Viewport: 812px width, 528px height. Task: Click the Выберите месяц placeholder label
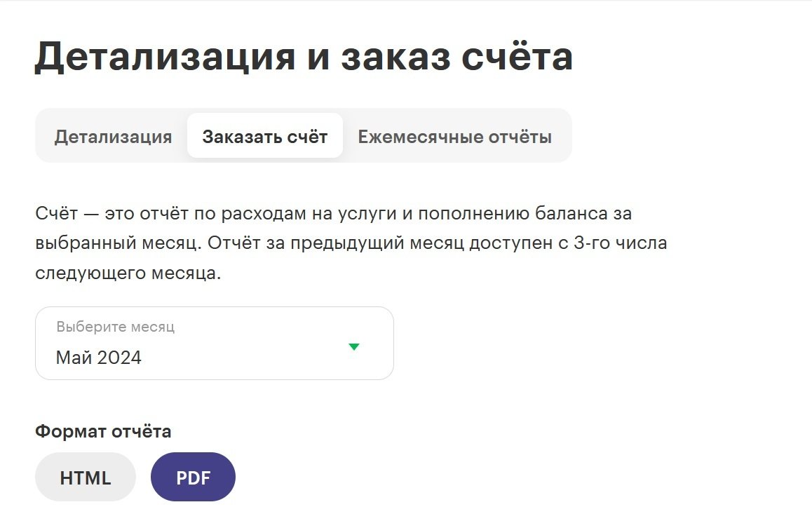click(115, 327)
